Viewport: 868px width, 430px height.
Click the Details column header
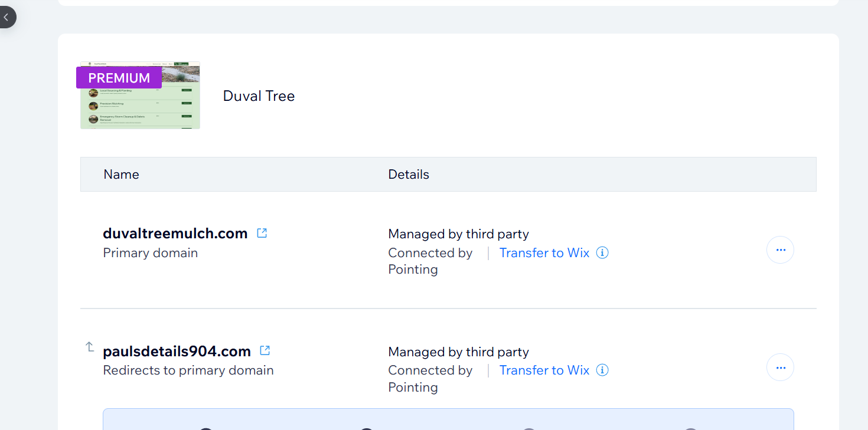tap(409, 175)
